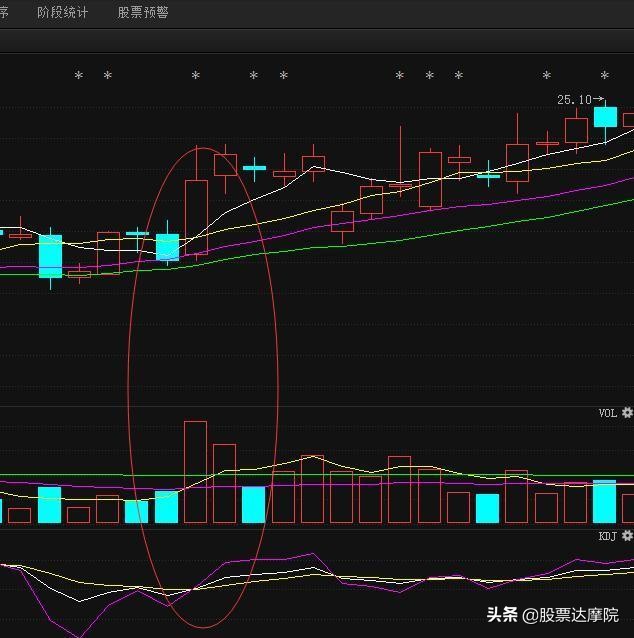
Task: Select the cyan doji candle inside the ellipse
Action: [255, 168]
